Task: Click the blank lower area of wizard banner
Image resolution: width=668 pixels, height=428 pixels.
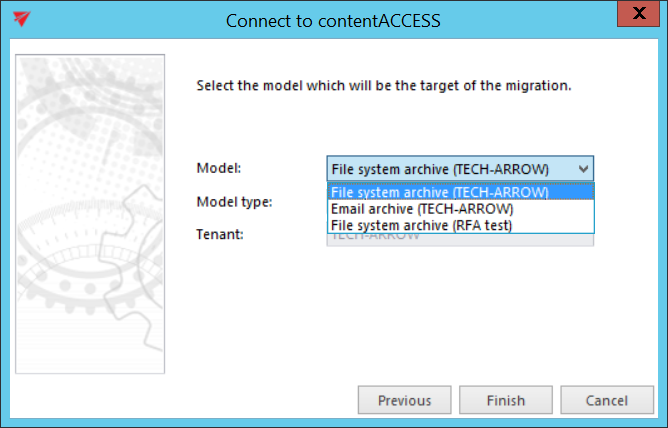Action: tap(90, 340)
